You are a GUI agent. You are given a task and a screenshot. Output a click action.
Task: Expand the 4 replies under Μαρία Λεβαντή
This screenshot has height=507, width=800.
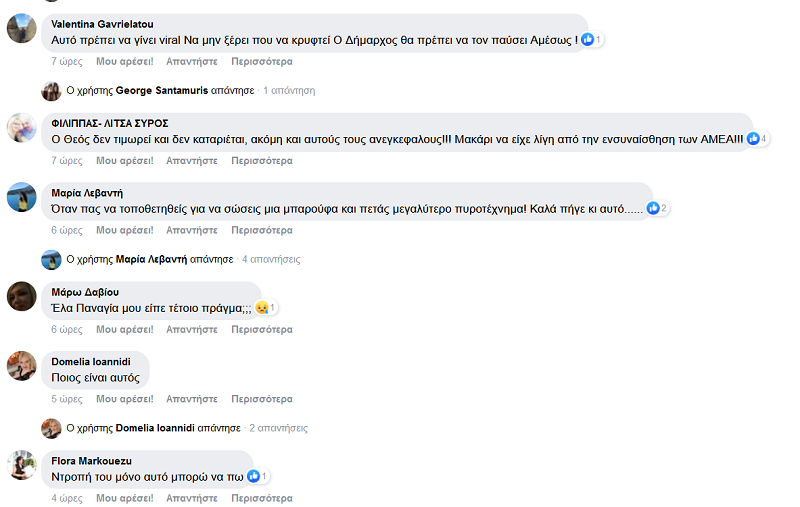point(270,260)
